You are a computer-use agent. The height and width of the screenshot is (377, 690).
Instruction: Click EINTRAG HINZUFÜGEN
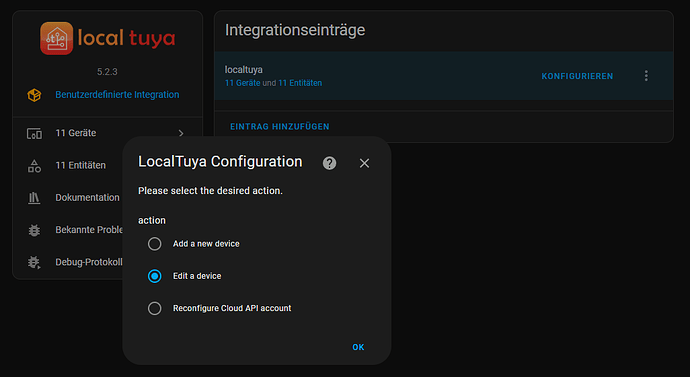[279, 127]
